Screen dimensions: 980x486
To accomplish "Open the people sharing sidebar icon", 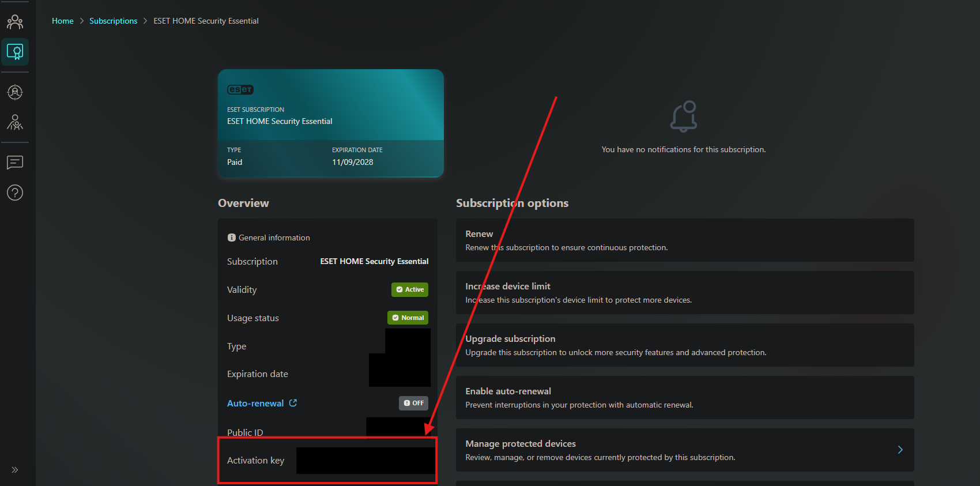I will pyautogui.click(x=15, y=22).
